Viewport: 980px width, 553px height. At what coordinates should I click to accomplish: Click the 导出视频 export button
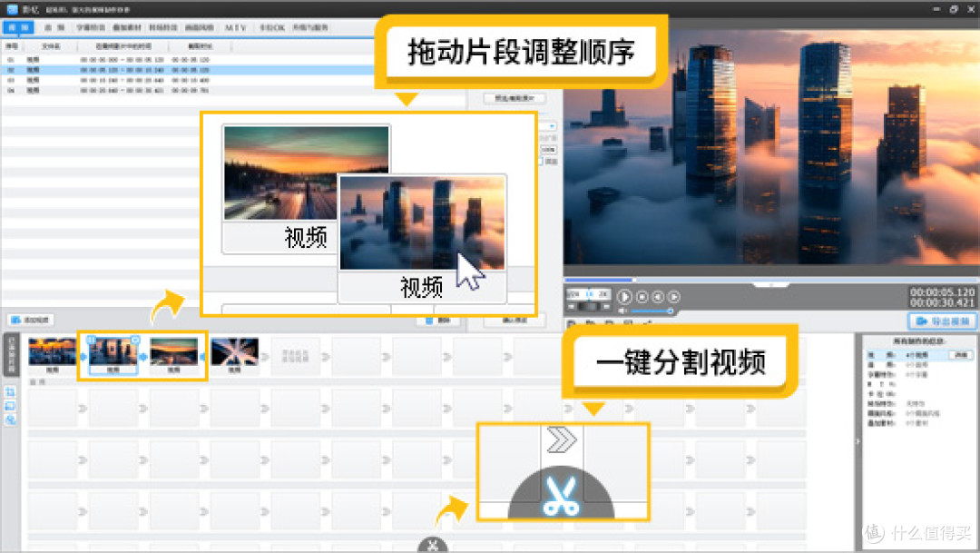[x=942, y=321]
